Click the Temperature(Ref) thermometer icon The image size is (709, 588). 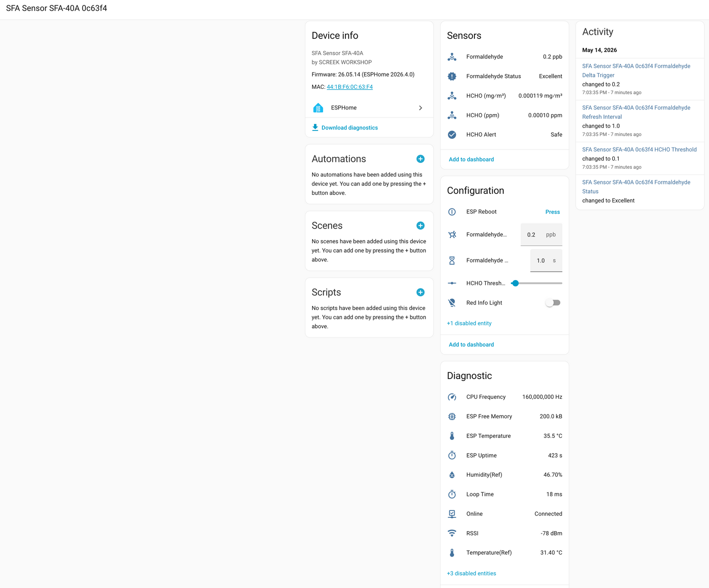pos(452,553)
